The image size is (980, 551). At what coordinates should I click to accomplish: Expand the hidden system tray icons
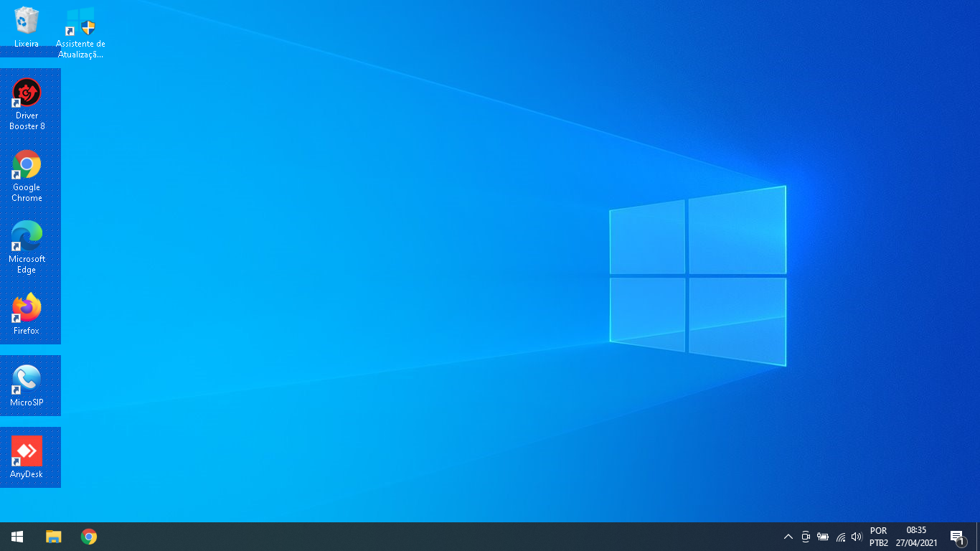coord(788,537)
